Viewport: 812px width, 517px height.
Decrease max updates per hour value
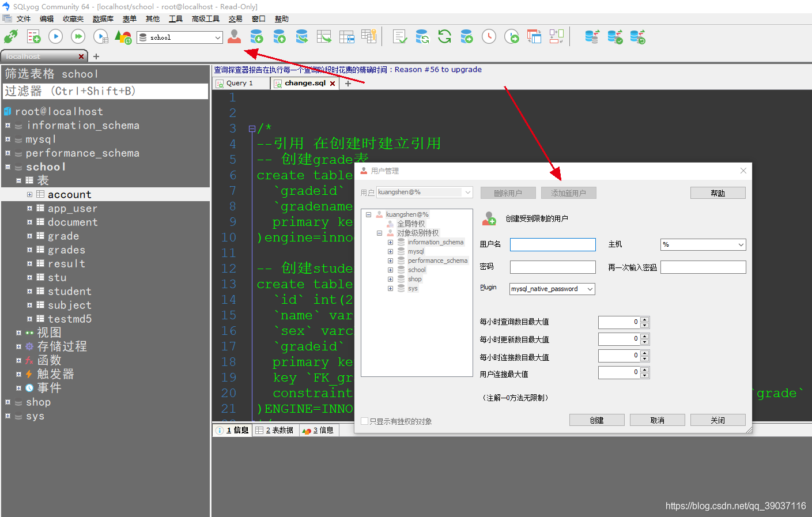click(645, 342)
